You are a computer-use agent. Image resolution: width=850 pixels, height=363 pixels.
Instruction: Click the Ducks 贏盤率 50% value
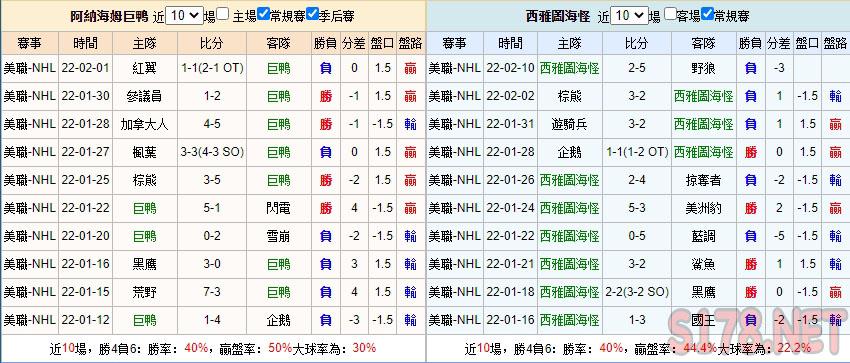280,348
